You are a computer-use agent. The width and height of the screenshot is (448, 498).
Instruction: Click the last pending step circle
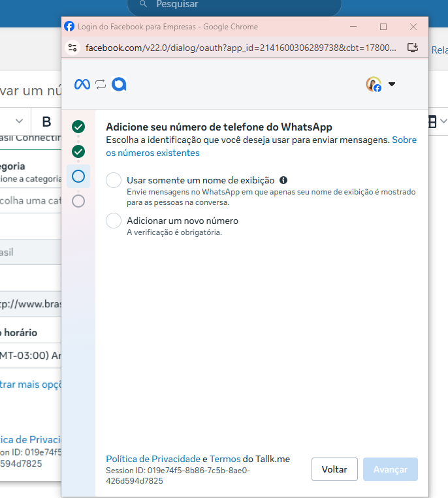click(78, 201)
